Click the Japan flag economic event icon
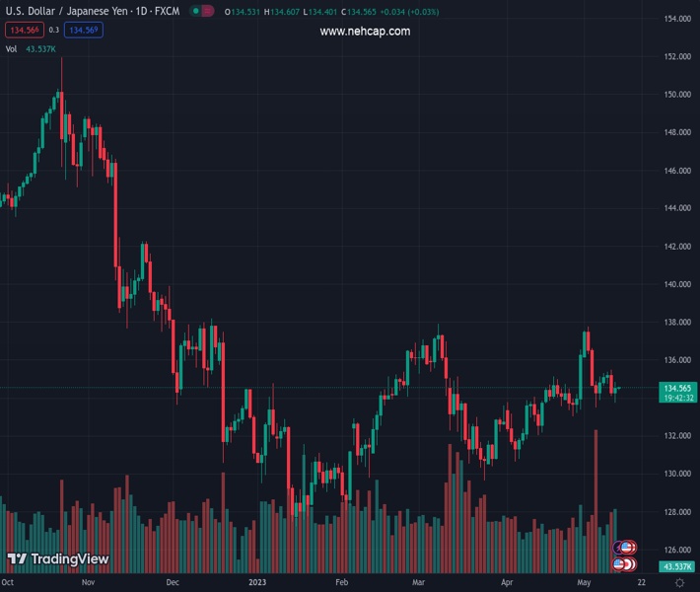700x592 pixels. tap(628, 564)
